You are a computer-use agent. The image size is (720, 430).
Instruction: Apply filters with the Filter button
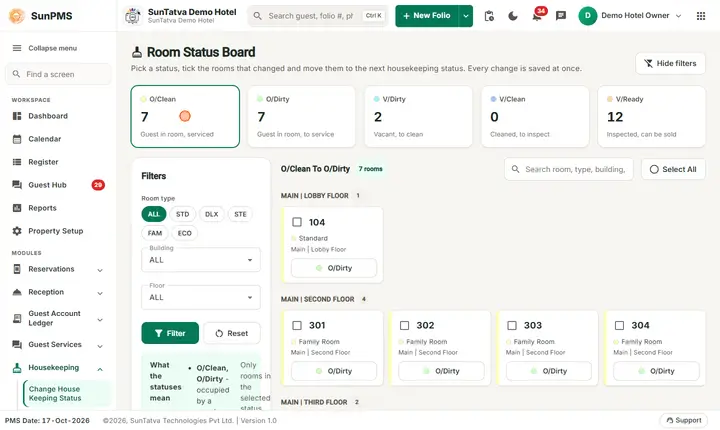(x=170, y=333)
